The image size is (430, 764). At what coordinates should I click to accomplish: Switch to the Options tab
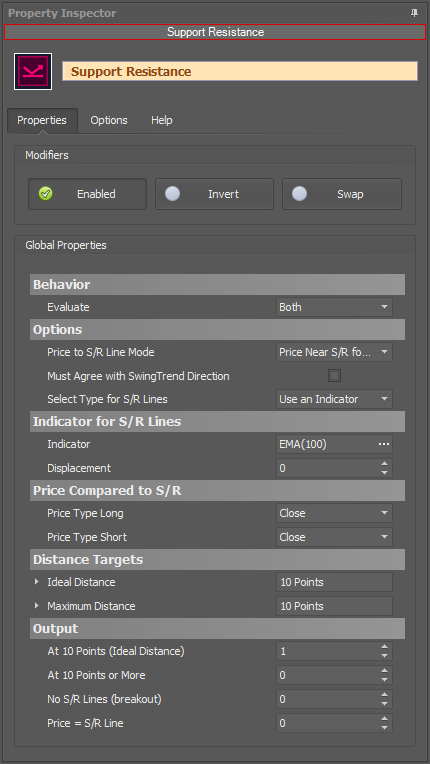tap(109, 120)
